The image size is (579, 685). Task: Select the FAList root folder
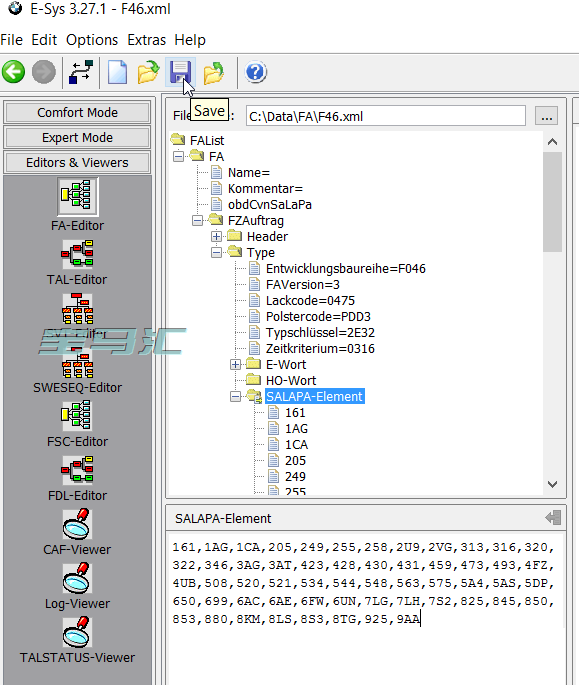click(x=207, y=141)
